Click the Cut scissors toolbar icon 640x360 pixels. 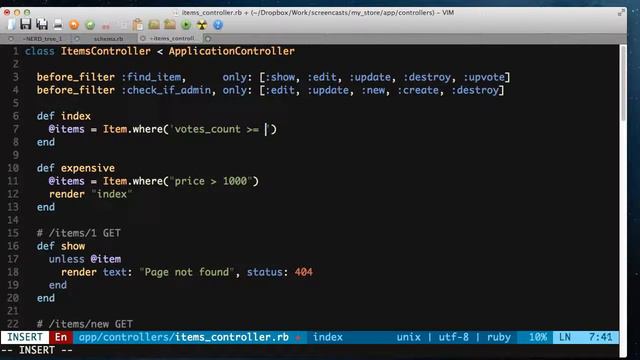106,26
